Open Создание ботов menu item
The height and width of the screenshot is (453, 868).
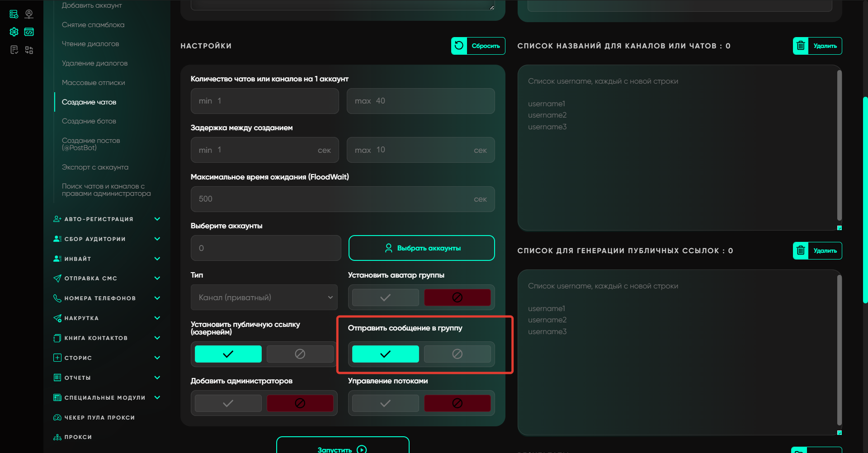[89, 121]
